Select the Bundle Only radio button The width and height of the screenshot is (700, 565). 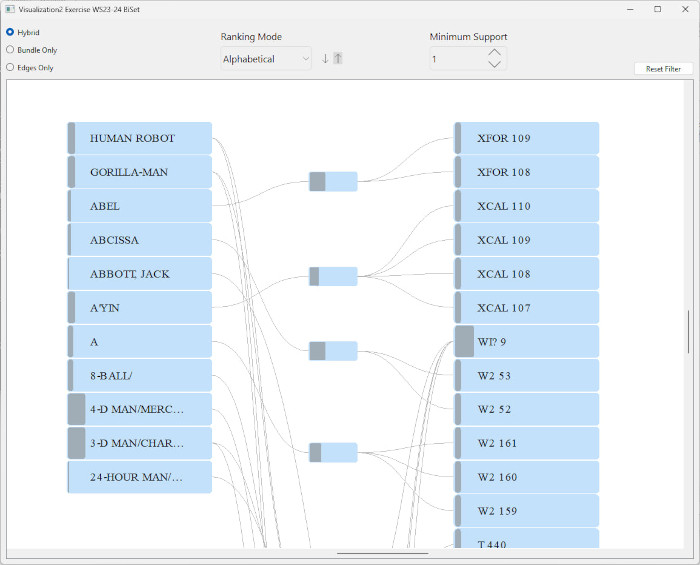[10, 49]
